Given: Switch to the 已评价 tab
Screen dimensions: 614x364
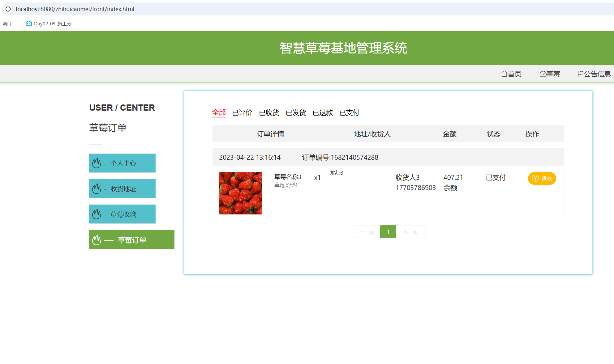Looking at the screenshot, I should pos(242,112).
